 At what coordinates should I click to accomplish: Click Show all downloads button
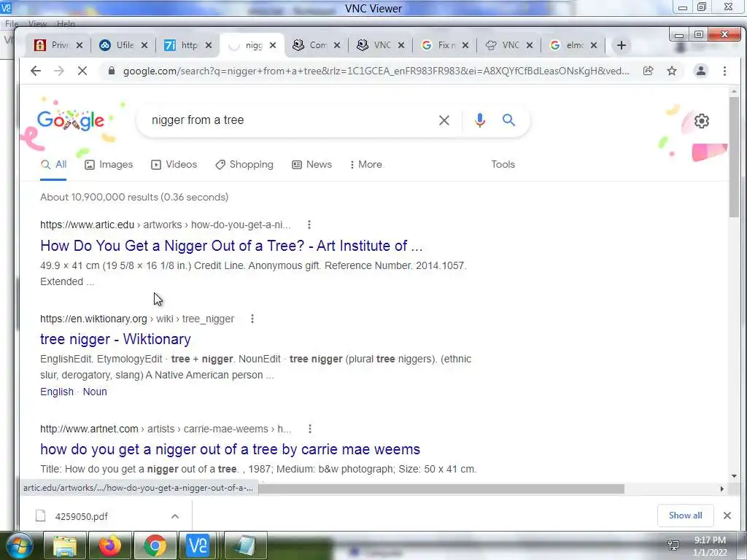(685, 516)
